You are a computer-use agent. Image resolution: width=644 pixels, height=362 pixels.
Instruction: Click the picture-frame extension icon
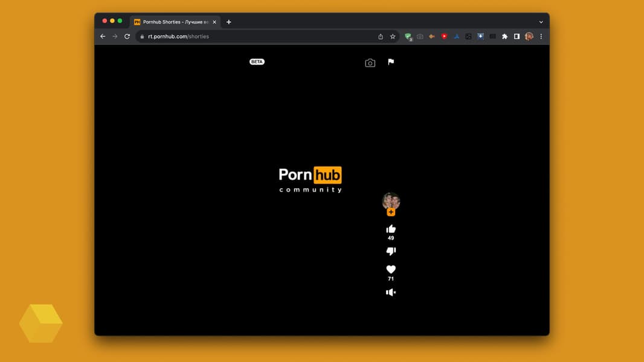click(468, 36)
